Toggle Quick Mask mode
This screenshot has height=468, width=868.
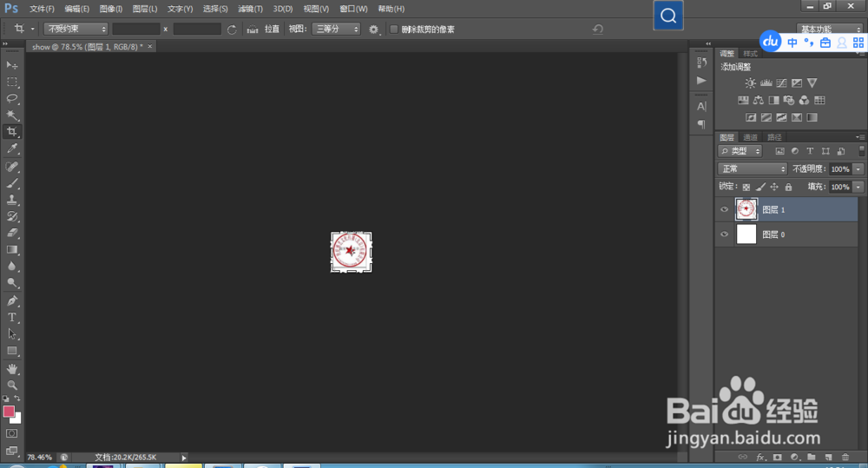(x=11, y=433)
